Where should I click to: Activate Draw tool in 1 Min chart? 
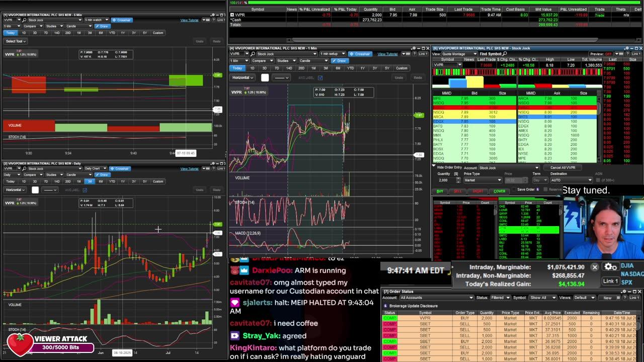340,61
